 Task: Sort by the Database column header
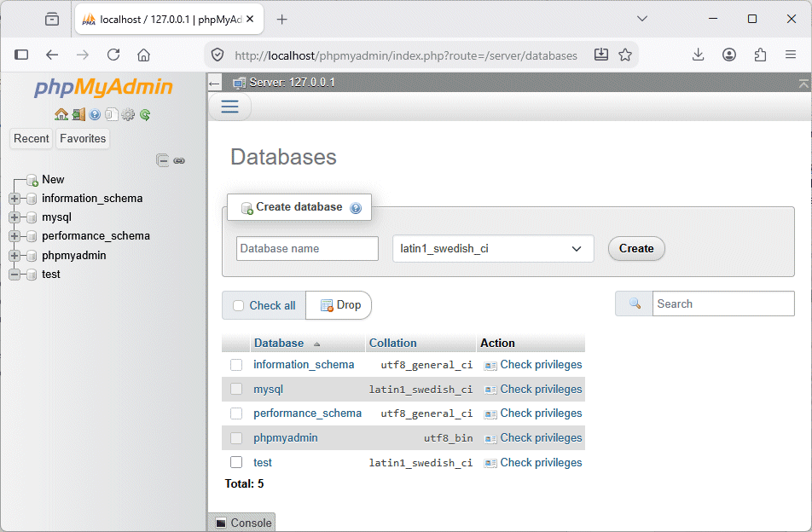[x=279, y=343]
